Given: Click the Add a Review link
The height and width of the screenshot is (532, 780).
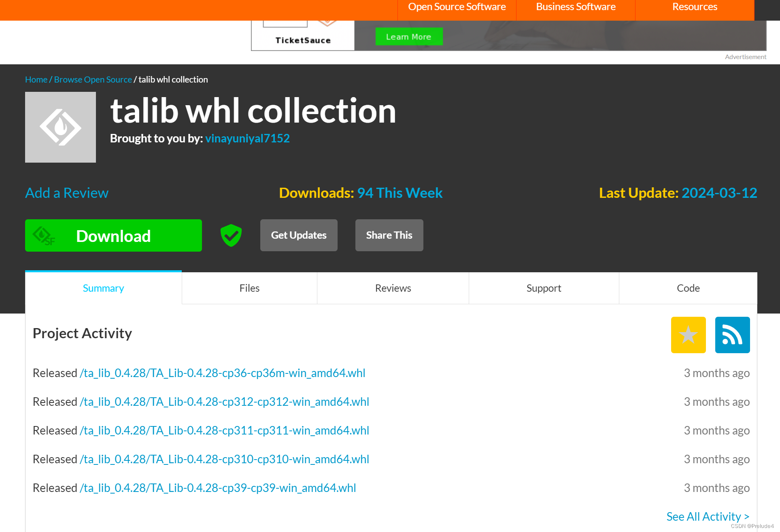Looking at the screenshot, I should 67,193.
